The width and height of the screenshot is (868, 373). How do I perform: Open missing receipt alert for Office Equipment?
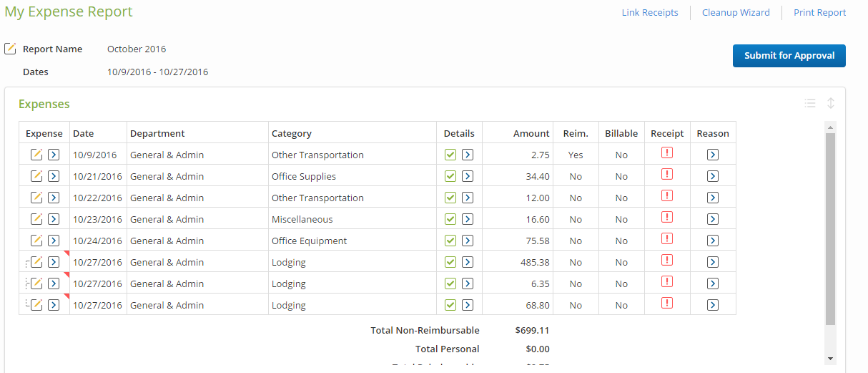pos(667,238)
